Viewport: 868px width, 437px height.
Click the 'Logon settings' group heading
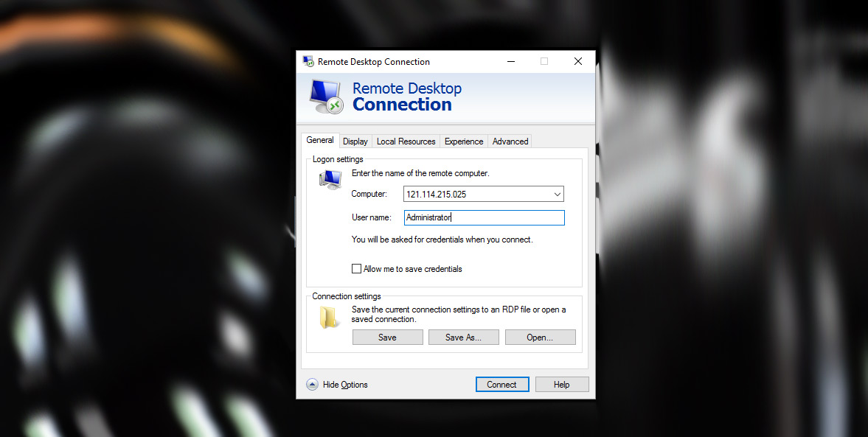pyautogui.click(x=338, y=159)
